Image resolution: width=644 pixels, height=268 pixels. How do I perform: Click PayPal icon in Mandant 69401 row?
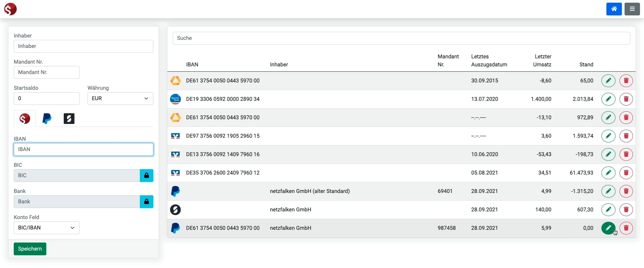[175, 191]
